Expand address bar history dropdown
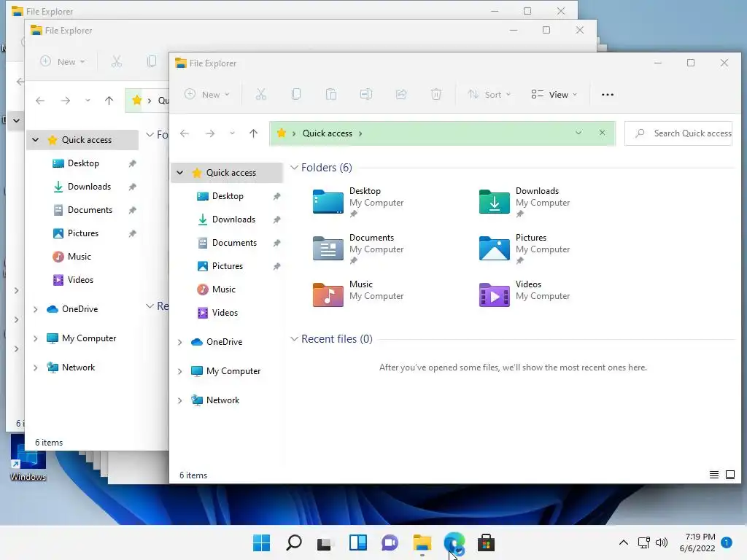 click(578, 133)
